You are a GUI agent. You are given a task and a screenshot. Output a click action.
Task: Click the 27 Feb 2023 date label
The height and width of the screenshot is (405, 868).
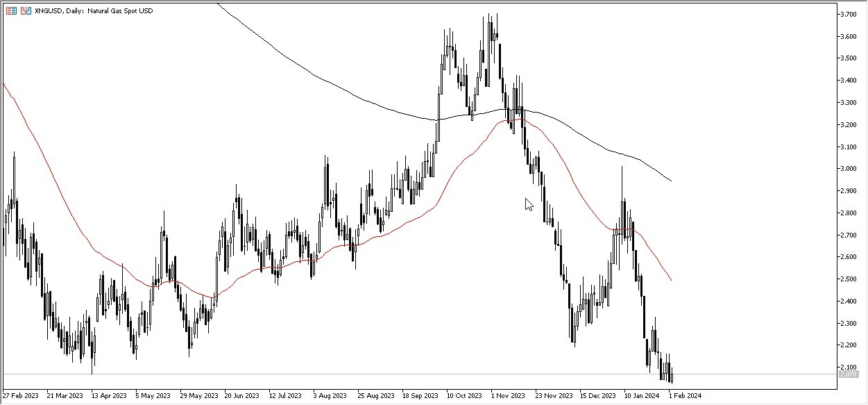(x=19, y=394)
